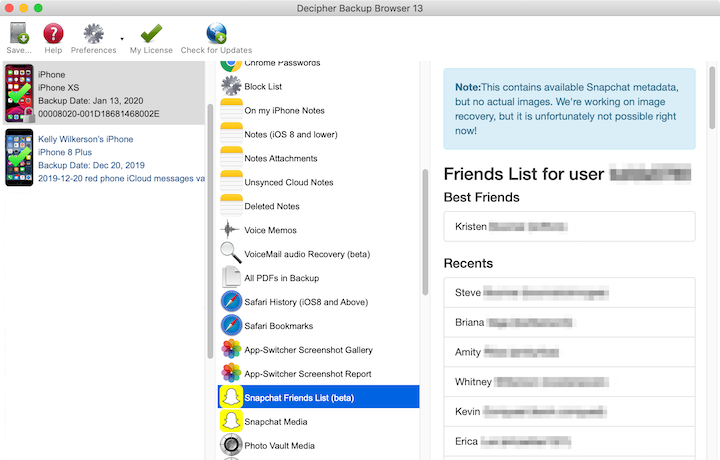
Task: Select best friend Kristen entry
Action: (x=569, y=226)
